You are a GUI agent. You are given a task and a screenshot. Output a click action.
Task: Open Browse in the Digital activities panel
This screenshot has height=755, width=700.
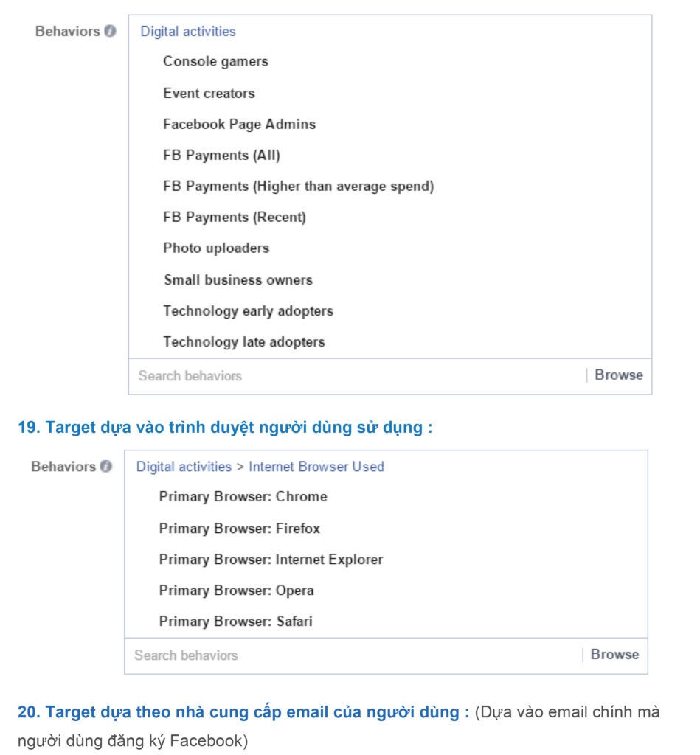pyautogui.click(x=620, y=375)
